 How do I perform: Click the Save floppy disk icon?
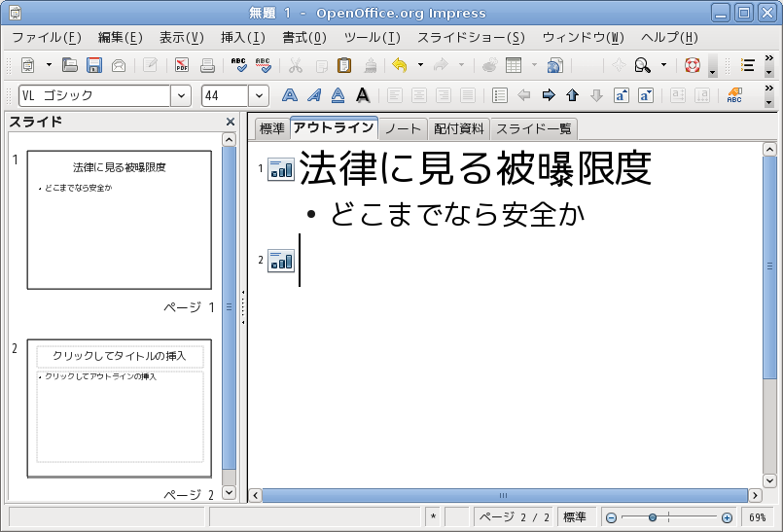tap(94, 65)
